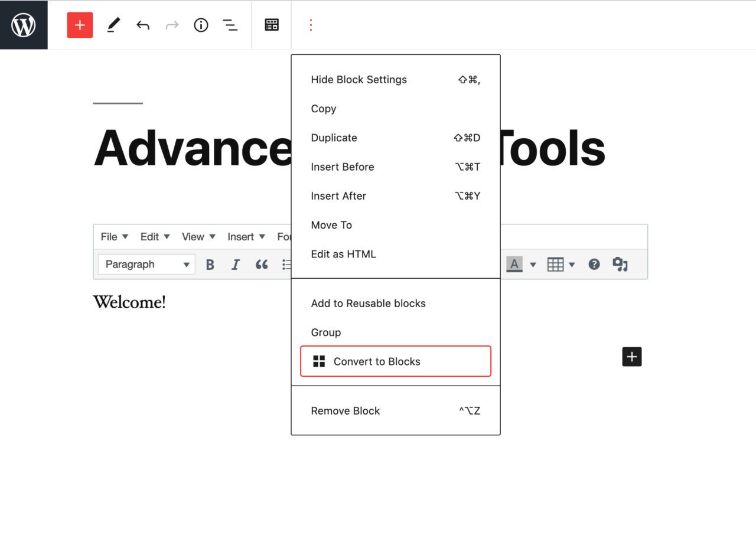Select the Edit pencil tool in the toolbar
Screen dimensions: 756x551
(x=114, y=25)
